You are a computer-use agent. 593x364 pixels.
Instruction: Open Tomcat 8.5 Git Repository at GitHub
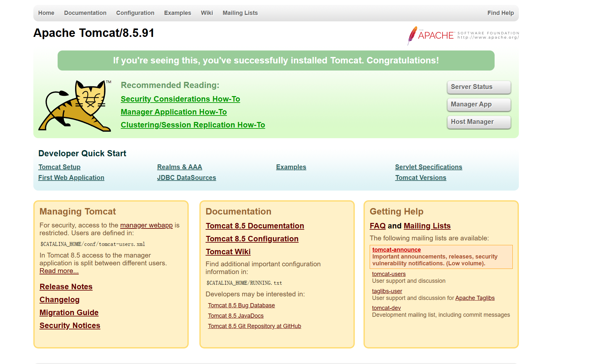coord(254,326)
